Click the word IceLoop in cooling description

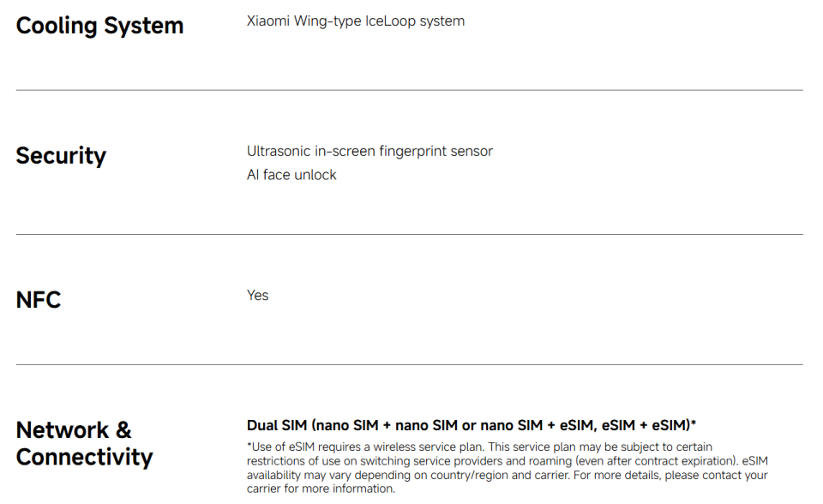386,21
